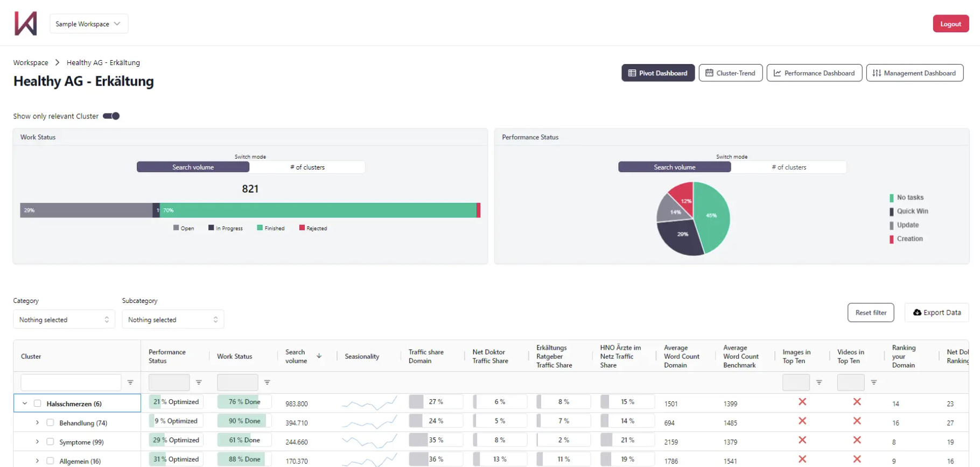
Task: Click the Cluster filter text field
Action: (71, 383)
